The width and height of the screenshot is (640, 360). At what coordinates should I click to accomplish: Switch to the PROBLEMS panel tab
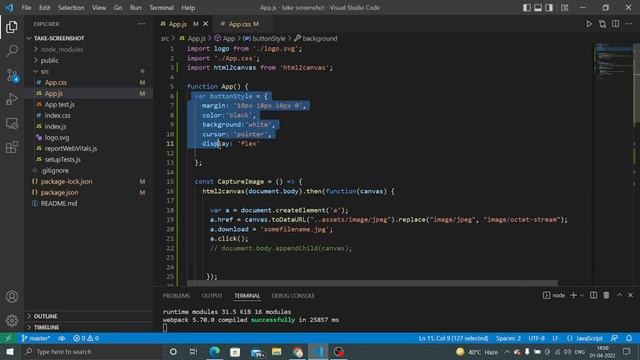[176, 296]
